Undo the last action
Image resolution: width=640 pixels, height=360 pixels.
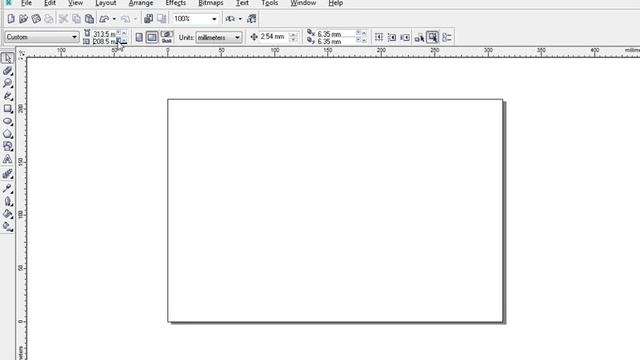click(104, 19)
